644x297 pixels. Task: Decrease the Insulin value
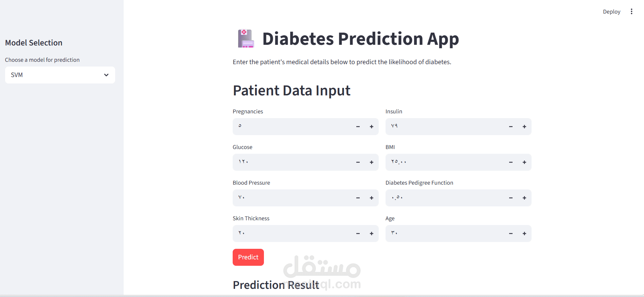pos(511,127)
